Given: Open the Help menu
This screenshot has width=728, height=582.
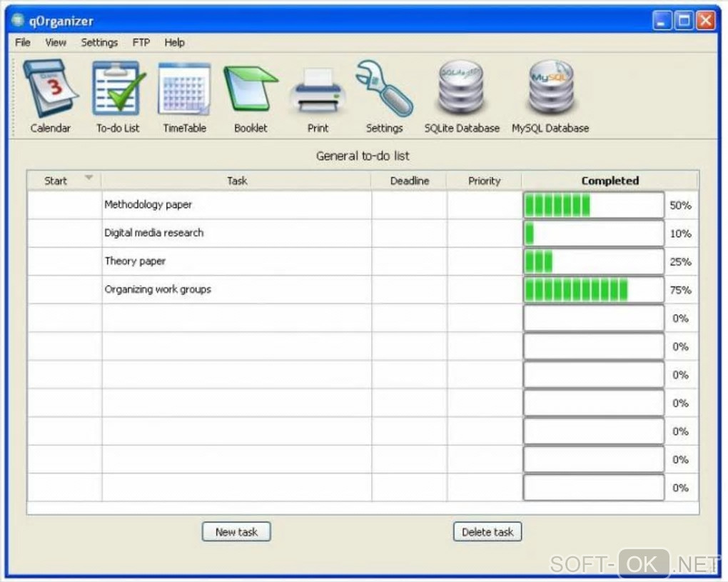Looking at the screenshot, I should pyautogui.click(x=175, y=43).
